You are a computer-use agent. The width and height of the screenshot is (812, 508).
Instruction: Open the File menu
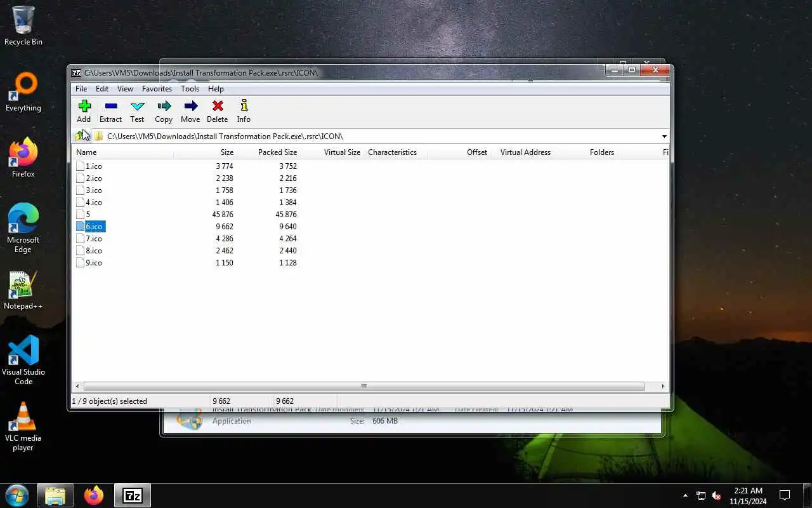[x=81, y=89]
